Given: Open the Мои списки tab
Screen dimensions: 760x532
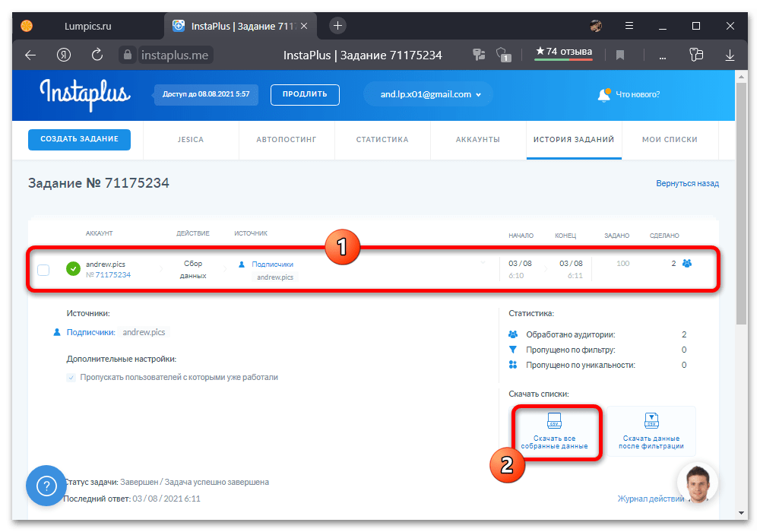Looking at the screenshot, I should (x=668, y=140).
